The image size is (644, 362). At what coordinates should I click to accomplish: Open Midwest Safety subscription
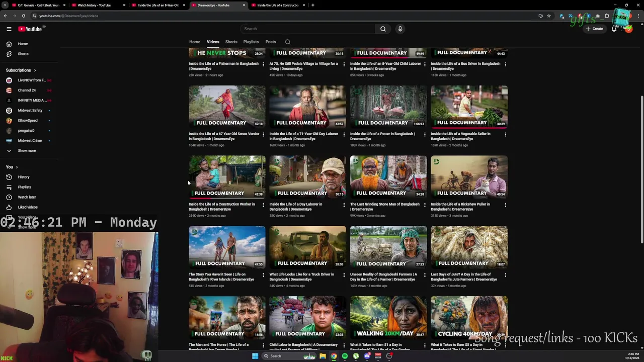[29, 110]
